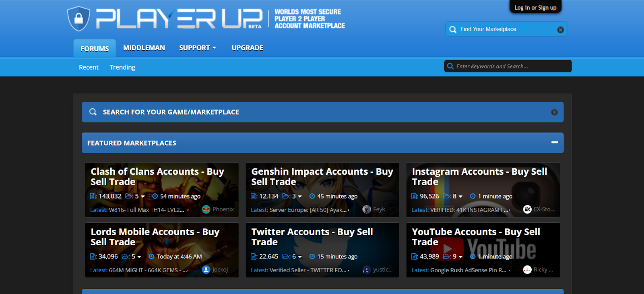Open JockoJ's avatar in Lords Mobile card

click(206, 270)
